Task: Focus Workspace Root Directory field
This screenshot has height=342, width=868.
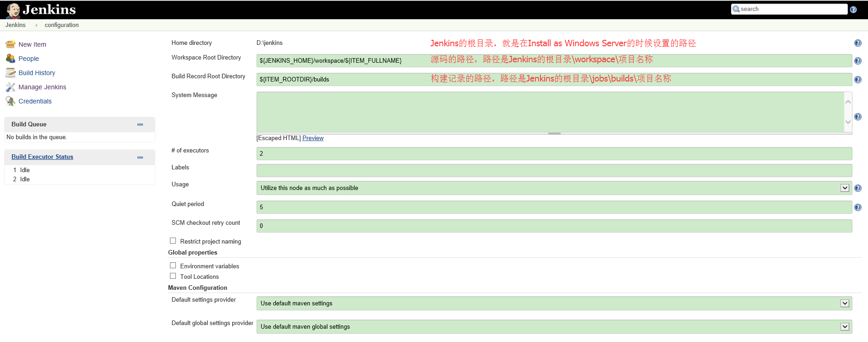Action: 554,60
